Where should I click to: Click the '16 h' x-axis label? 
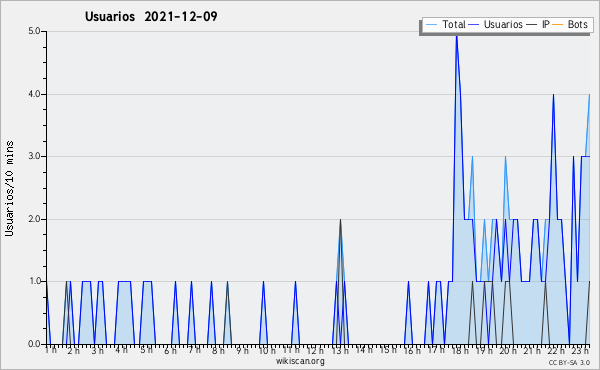click(x=412, y=351)
